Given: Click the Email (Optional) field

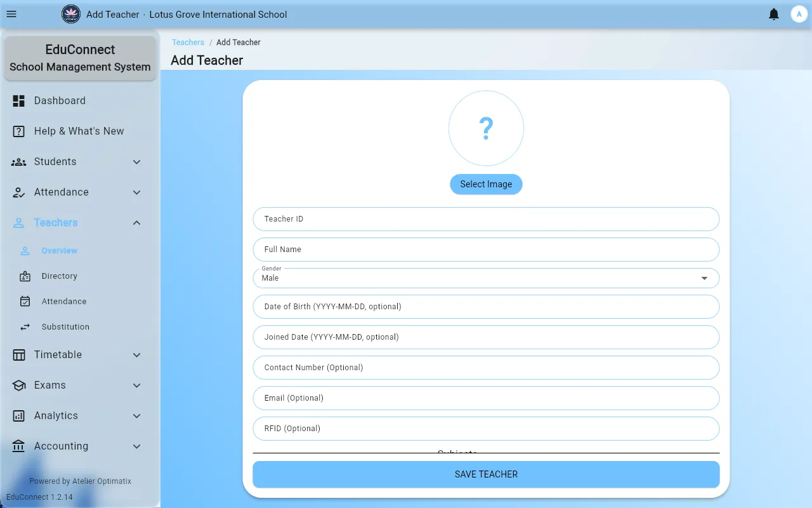Looking at the screenshot, I should tap(486, 398).
